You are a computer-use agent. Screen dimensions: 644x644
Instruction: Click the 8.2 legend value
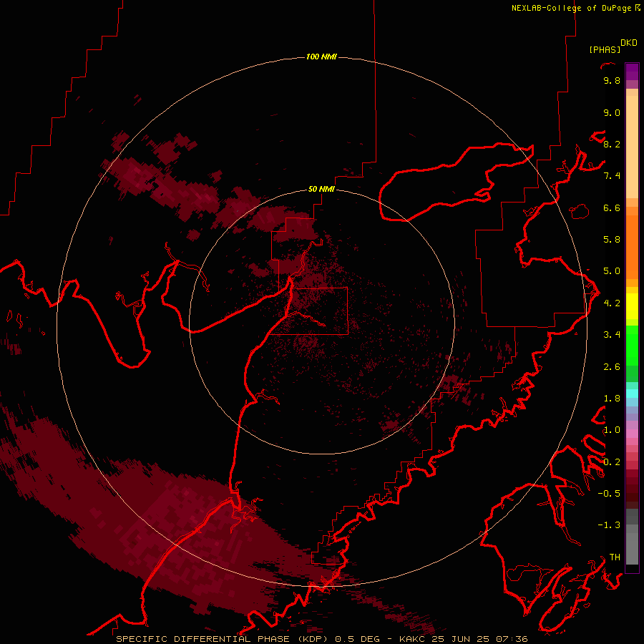tap(612, 144)
